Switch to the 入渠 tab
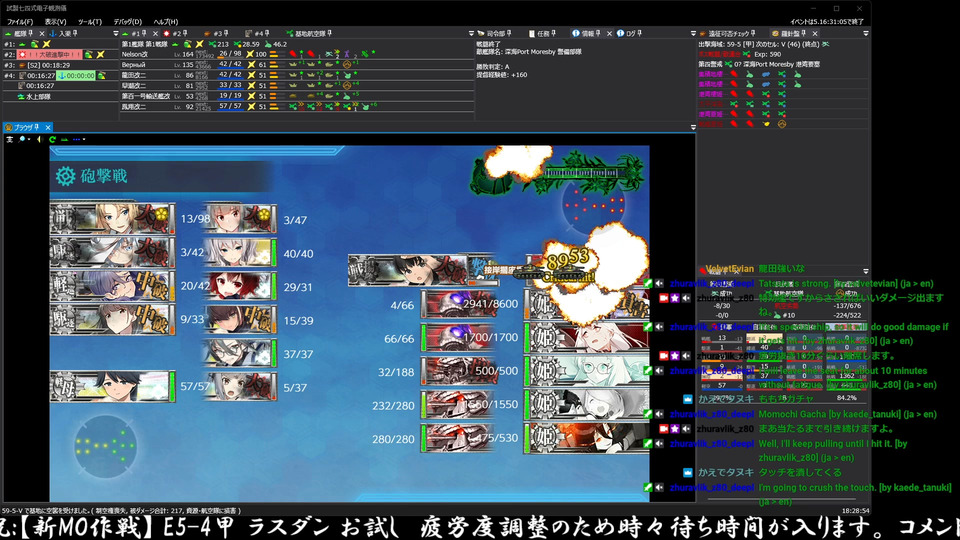Screen dimensions: 960x540 [x=63, y=34]
